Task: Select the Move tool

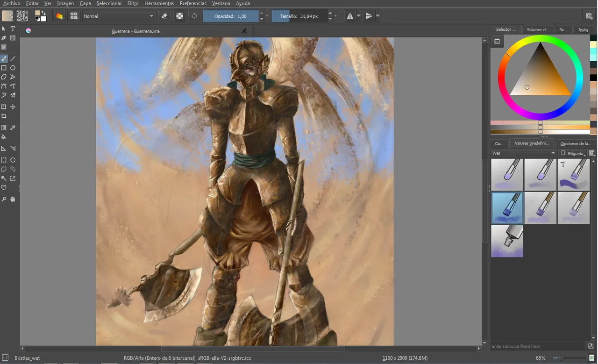Action: (13, 107)
